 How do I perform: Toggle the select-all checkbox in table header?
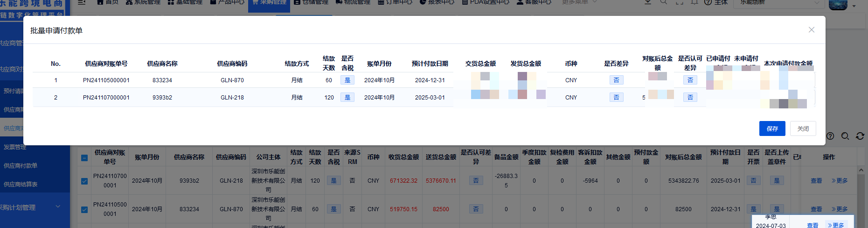(x=84, y=157)
